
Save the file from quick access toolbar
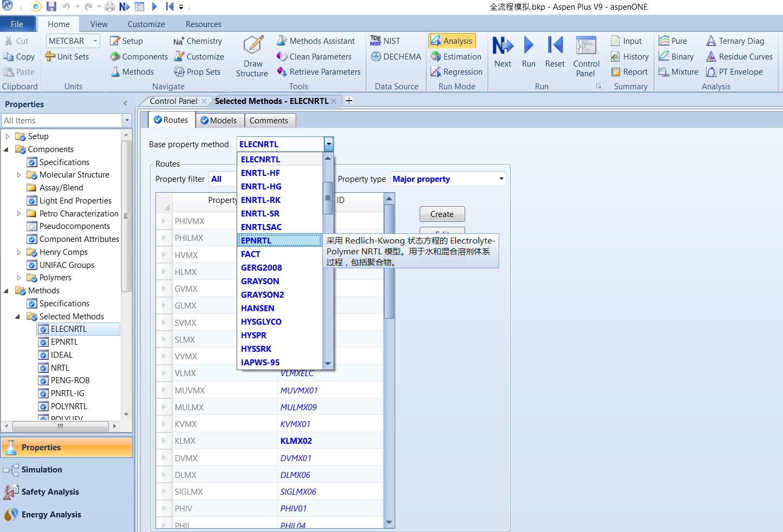pos(51,6)
